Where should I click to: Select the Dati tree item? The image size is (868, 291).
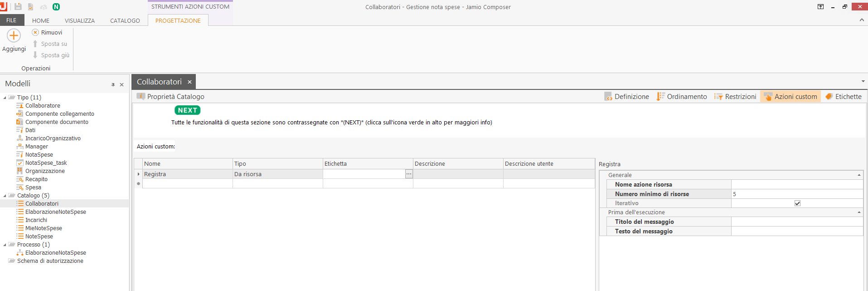(30, 130)
